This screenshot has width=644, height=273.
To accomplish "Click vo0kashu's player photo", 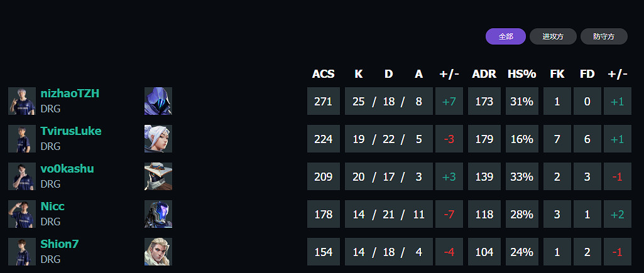I will tap(22, 176).
